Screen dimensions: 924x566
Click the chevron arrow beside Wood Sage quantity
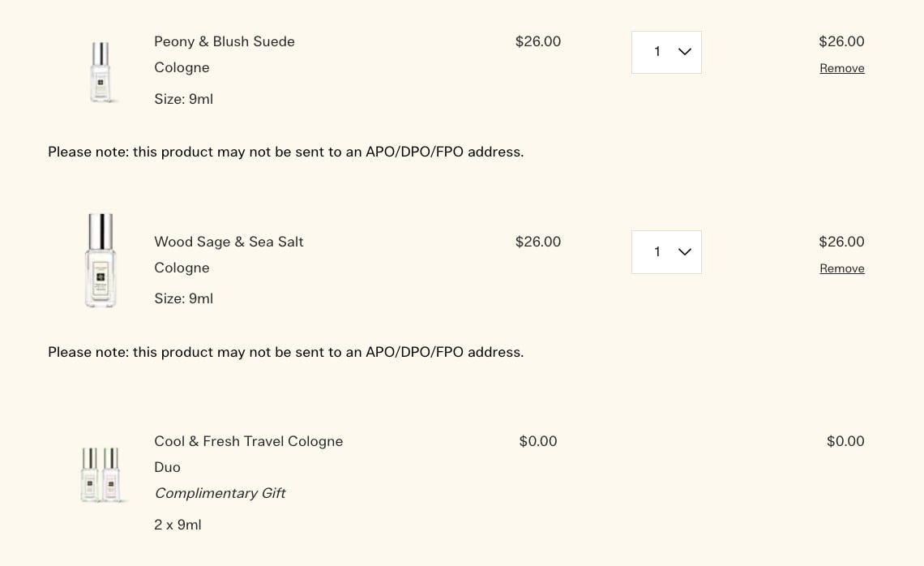point(685,252)
